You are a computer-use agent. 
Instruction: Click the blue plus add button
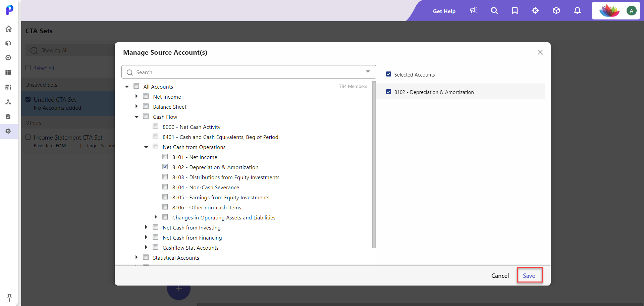point(179,289)
